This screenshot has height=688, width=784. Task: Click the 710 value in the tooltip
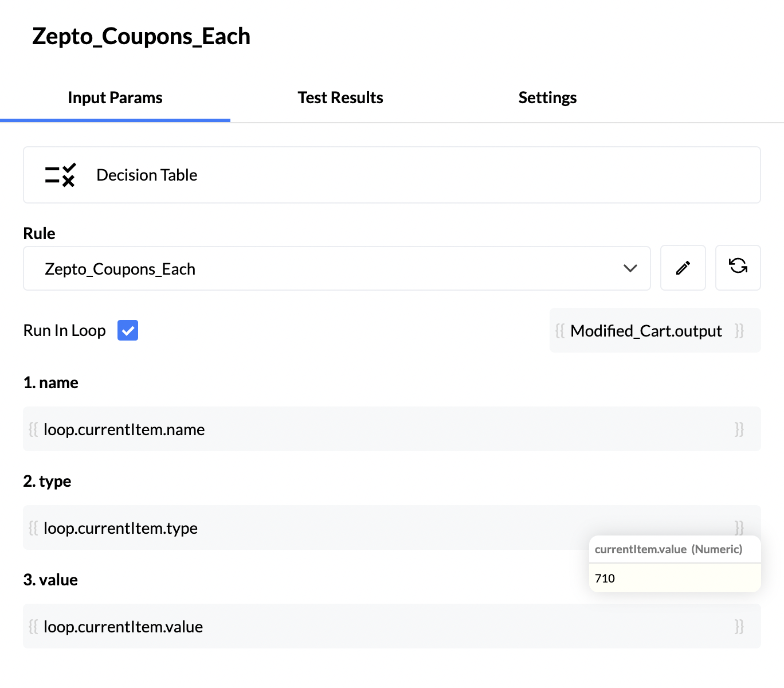click(605, 578)
